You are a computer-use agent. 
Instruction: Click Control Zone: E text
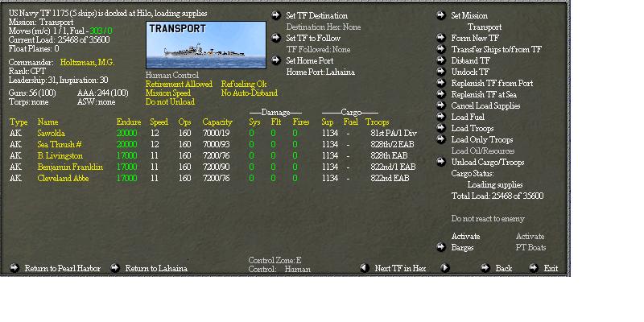275,260
